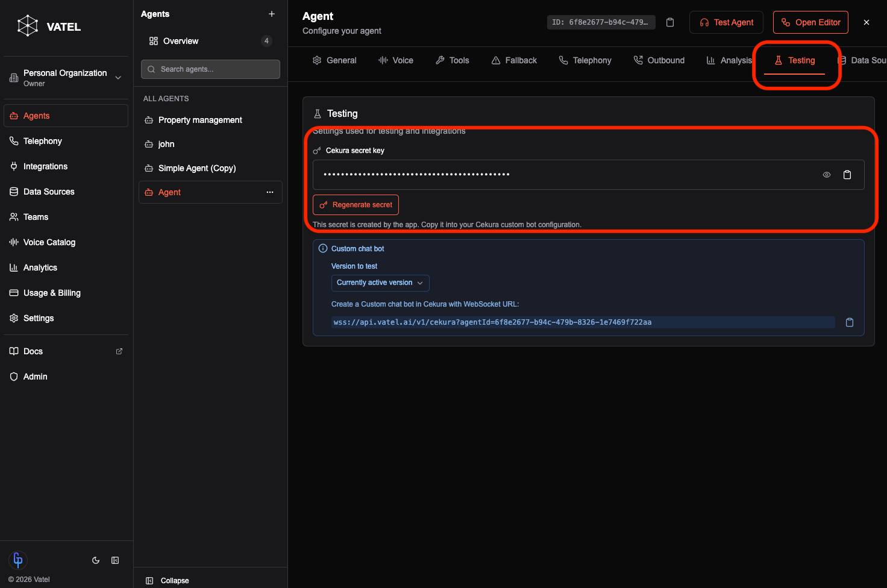Open Usage & Billing
887x588 pixels.
pyautogui.click(x=66, y=293)
